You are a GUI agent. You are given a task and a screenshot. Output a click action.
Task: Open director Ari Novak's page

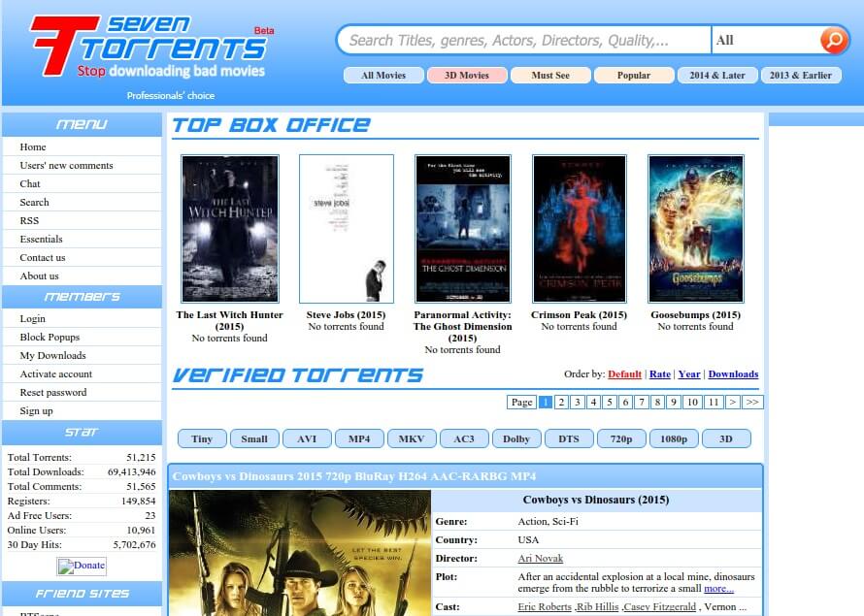540,558
